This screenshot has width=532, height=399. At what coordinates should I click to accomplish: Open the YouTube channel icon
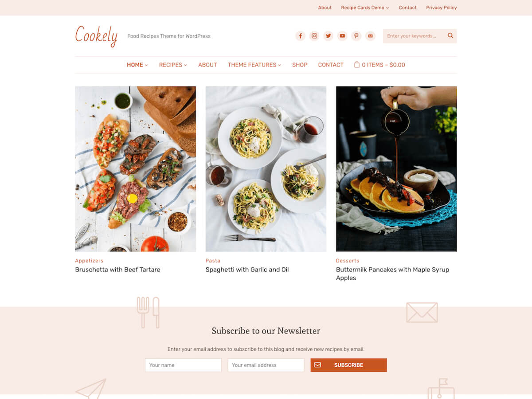(x=342, y=36)
